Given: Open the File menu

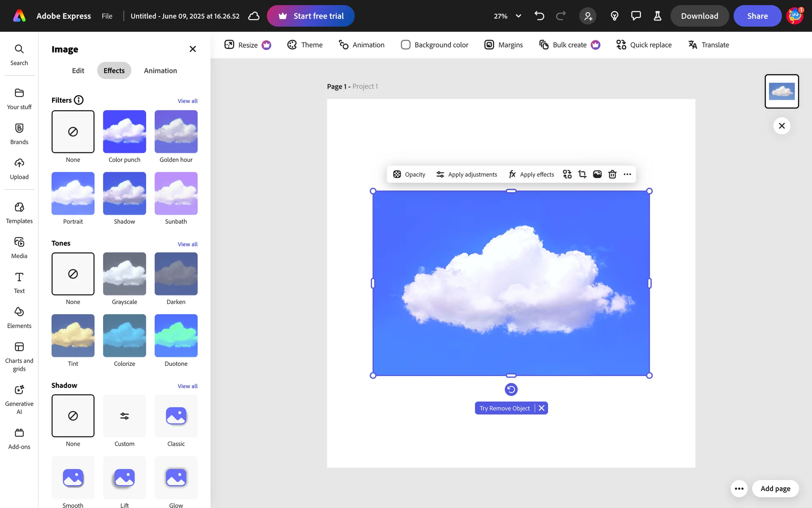Looking at the screenshot, I should coord(107,16).
